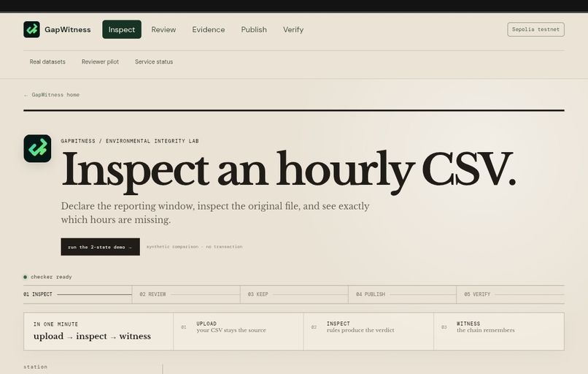
Task: Click the green checker ready status dot
Action: [x=25, y=277]
